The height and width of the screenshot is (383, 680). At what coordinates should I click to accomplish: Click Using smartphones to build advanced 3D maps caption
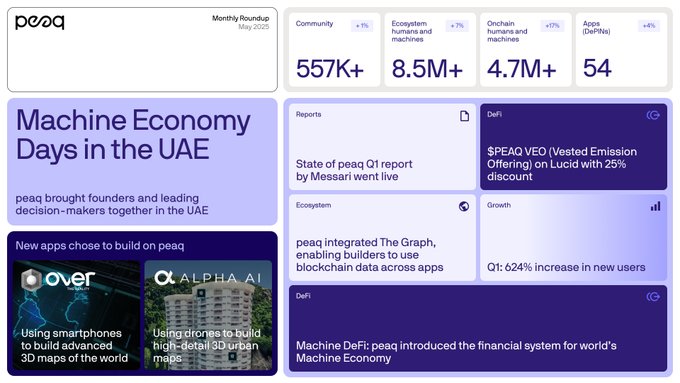pyautogui.click(x=74, y=346)
